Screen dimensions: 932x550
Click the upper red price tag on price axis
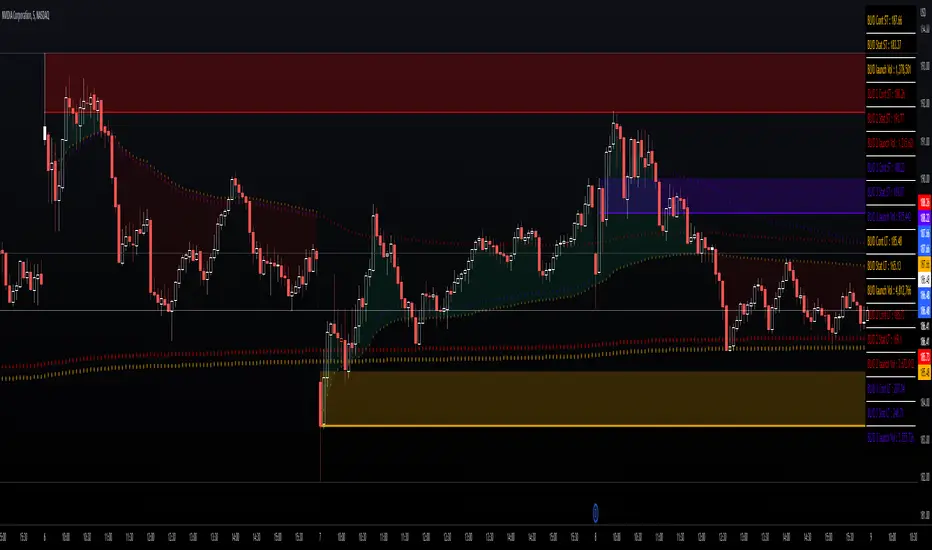pyautogui.click(x=925, y=202)
